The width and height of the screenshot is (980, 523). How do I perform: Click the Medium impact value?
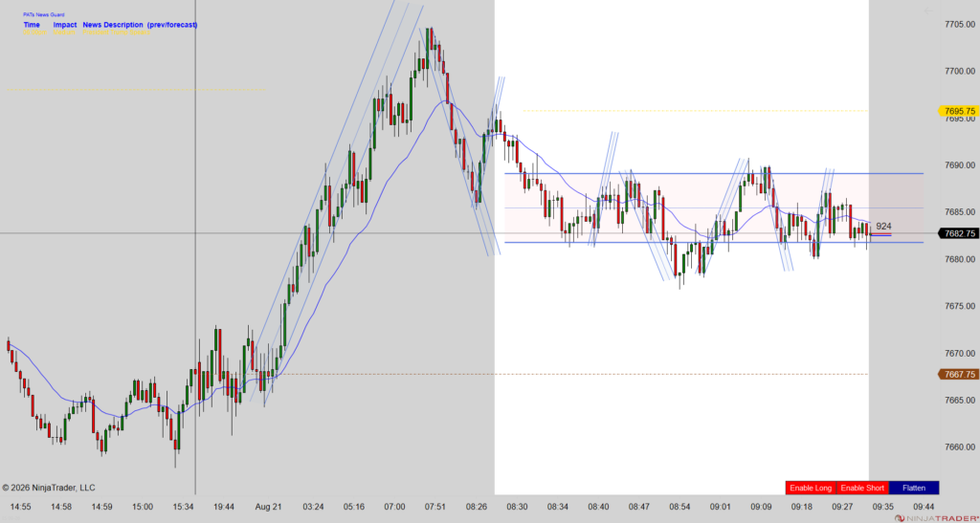(x=64, y=33)
